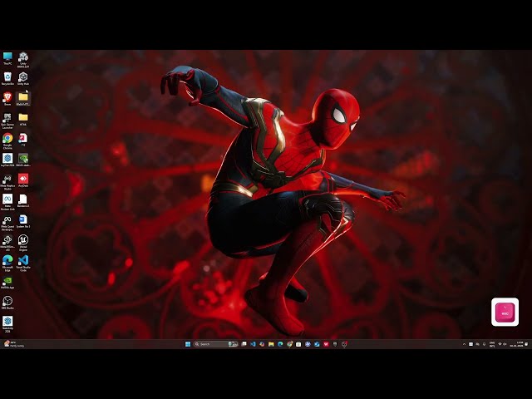Click the pink ESC key overlay

pyautogui.click(x=505, y=313)
